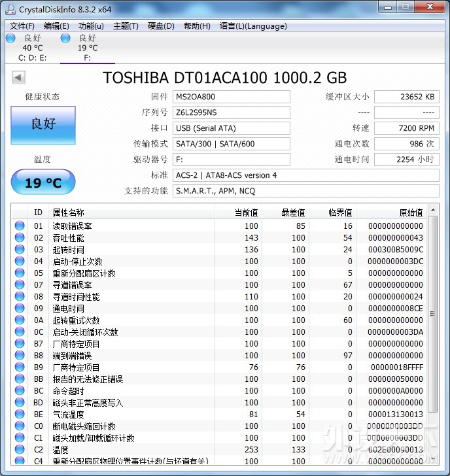Click the supported features field S.M.A.R.T., APM, NCQ
Screen dimensions: 450x476
click(306, 191)
